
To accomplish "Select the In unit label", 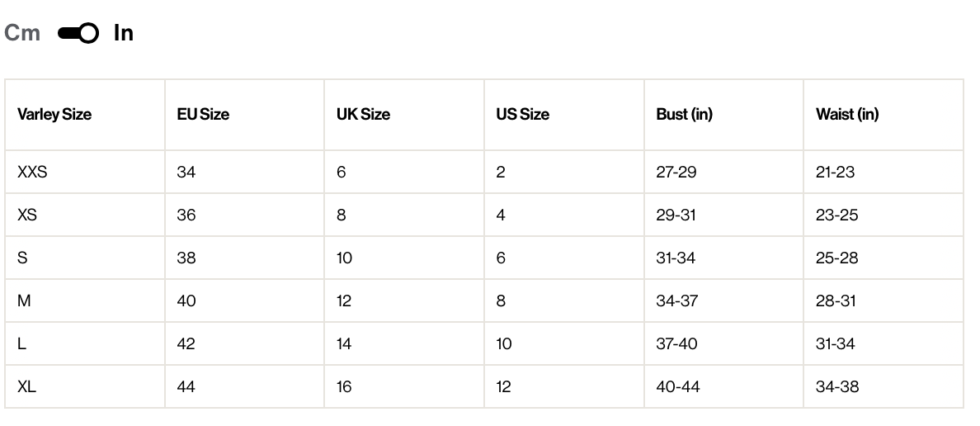I will (124, 33).
